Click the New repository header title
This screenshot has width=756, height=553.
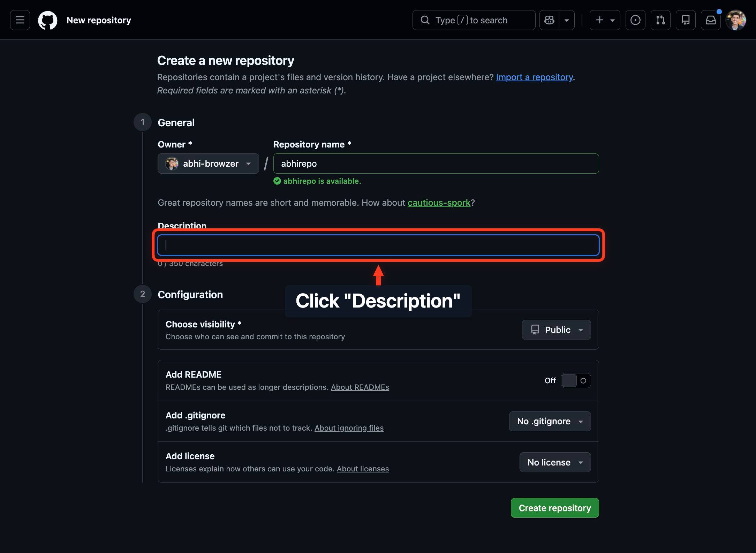[x=99, y=20]
